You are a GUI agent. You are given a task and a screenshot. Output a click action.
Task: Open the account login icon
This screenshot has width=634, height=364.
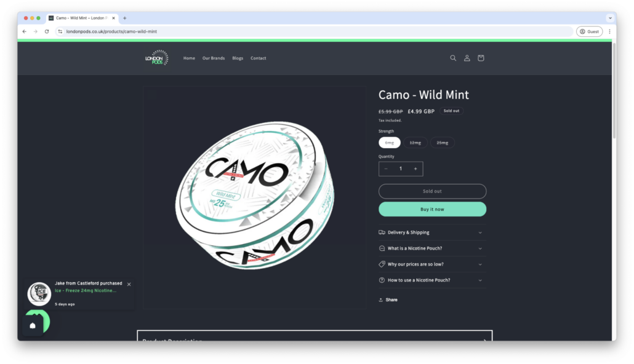[467, 58]
